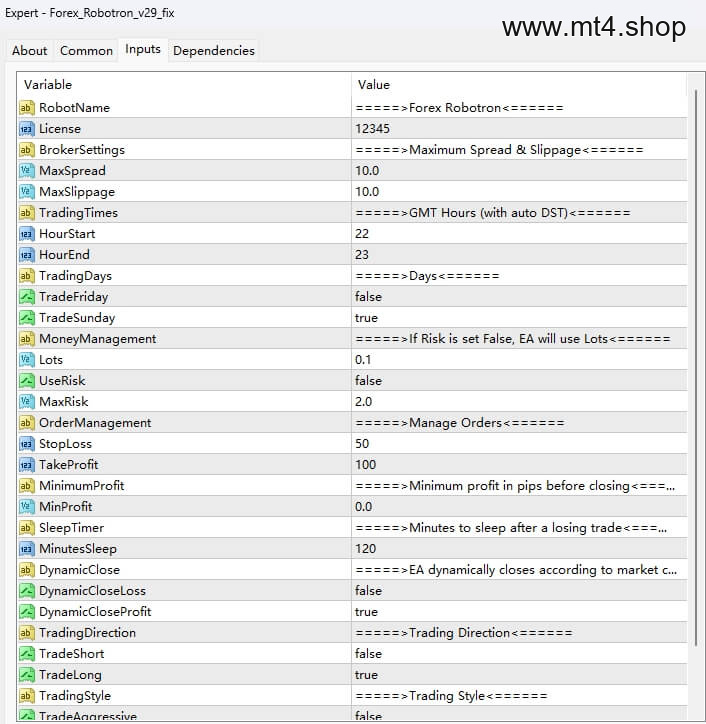Select the RobotName variable row

[x=352, y=108]
